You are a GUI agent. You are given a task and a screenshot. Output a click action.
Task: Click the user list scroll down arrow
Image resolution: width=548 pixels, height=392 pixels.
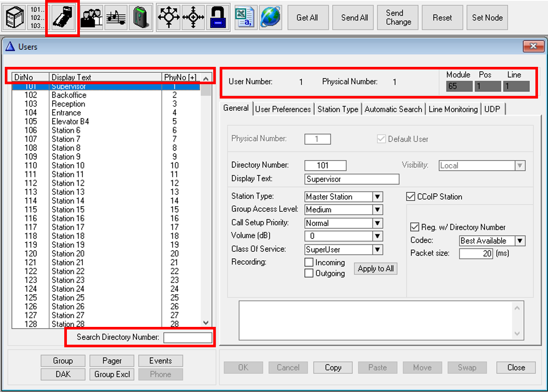[206, 323]
